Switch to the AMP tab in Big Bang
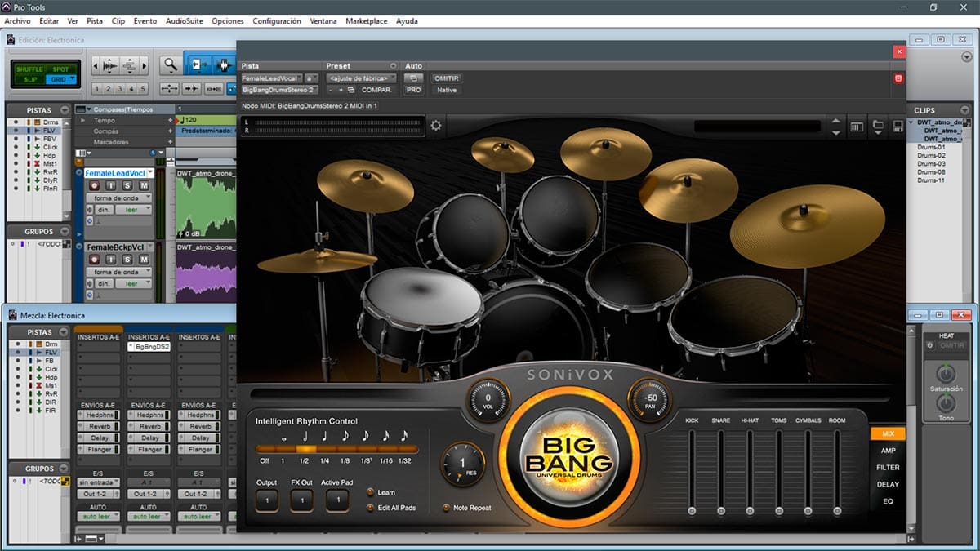Viewport: 980px width, 551px height. (889, 451)
